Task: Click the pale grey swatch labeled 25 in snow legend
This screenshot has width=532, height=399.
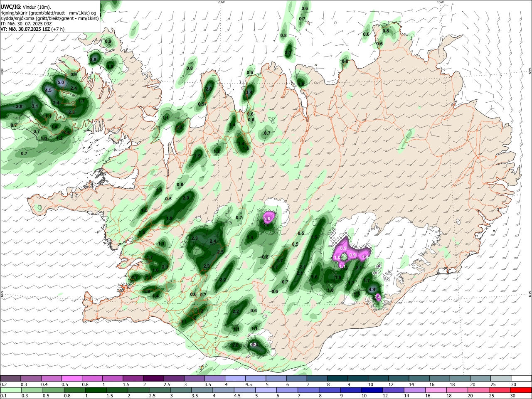Action: coord(500,378)
